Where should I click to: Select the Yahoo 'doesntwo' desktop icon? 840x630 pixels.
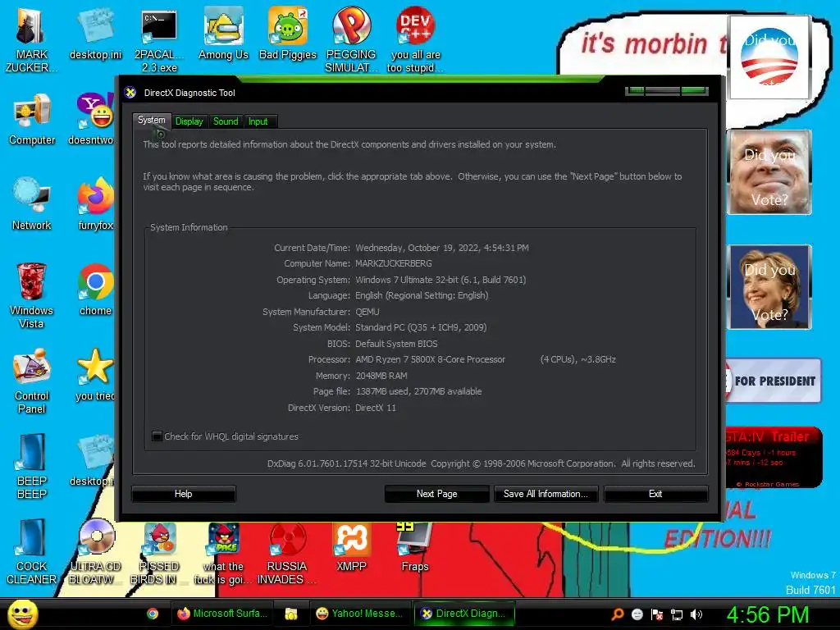(x=94, y=120)
